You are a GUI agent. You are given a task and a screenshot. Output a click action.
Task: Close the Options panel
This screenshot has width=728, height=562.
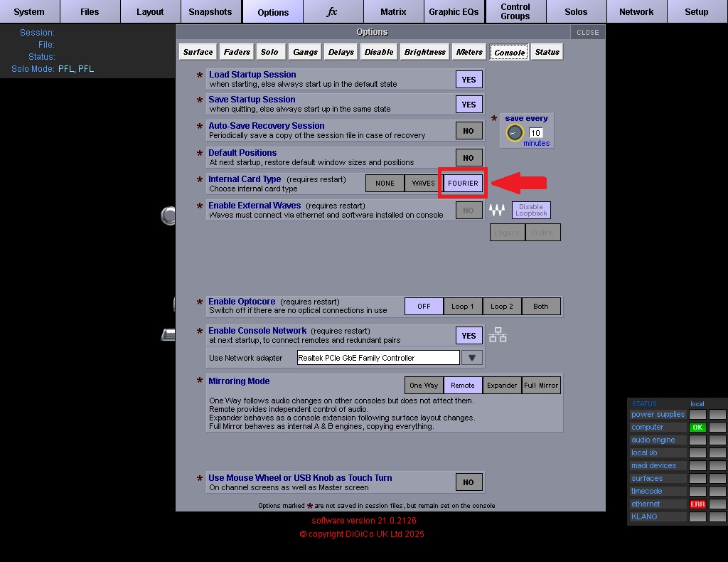[588, 32]
